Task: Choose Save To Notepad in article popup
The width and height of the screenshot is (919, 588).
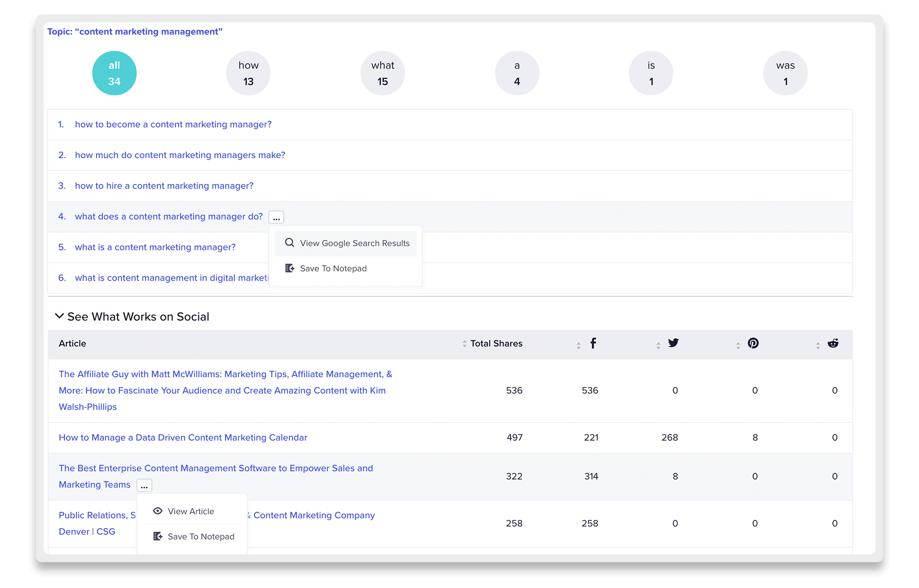Action: (192, 537)
